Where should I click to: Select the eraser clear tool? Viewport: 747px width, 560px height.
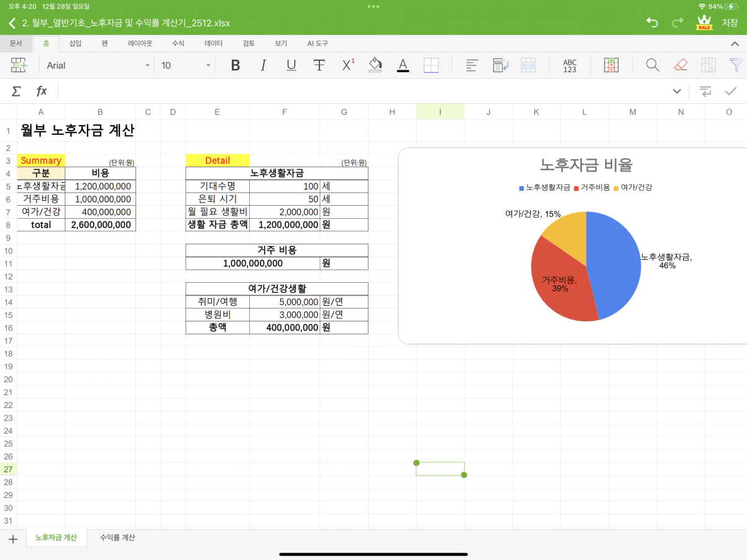(x=681, y=65)
